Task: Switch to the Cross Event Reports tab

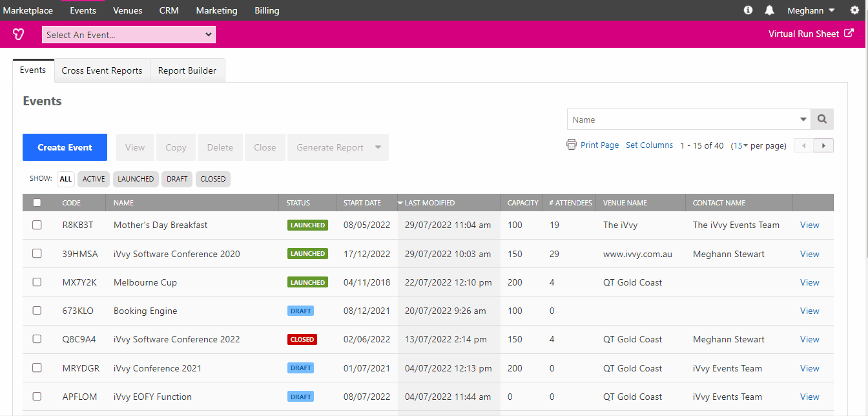Action: pyautogui.click(x=102, y=71)
